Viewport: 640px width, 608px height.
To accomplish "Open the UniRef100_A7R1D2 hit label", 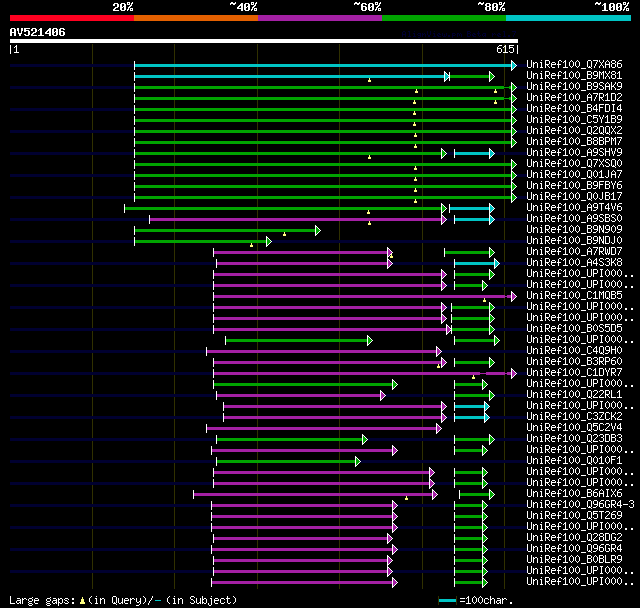I will (x=574, y=98).
